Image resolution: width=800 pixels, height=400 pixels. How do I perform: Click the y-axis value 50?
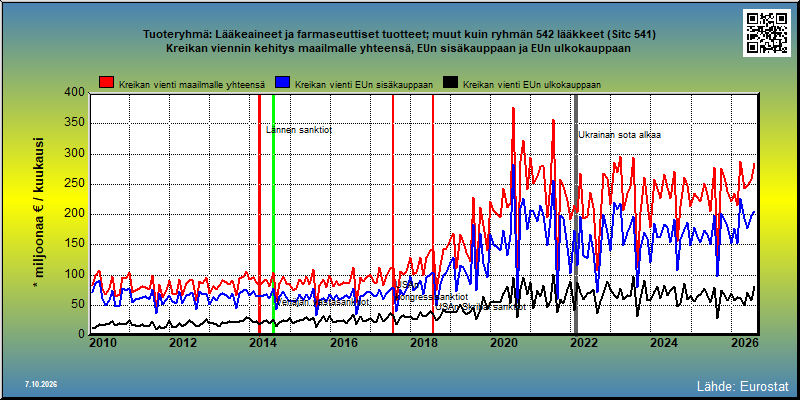click(x=78, y=305)
